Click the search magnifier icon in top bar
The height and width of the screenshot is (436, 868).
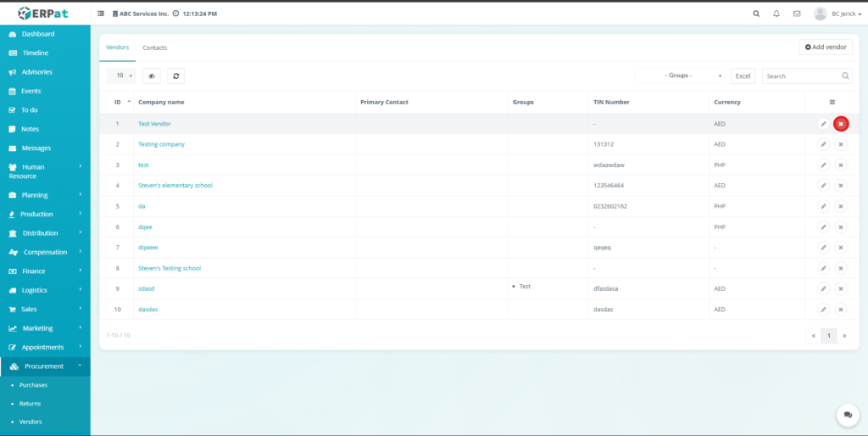click(x=756, y=14)
